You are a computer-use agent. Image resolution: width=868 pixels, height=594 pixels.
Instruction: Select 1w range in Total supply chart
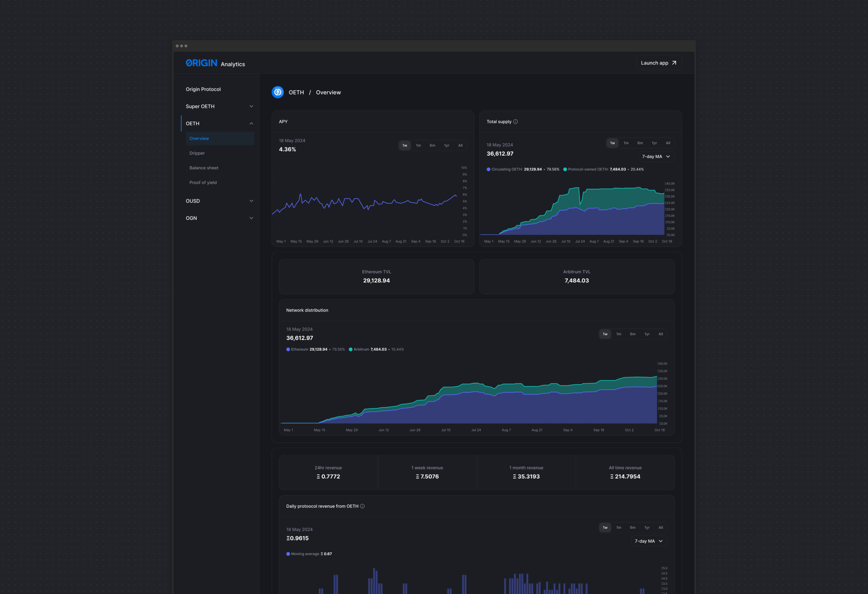(613, 143)
